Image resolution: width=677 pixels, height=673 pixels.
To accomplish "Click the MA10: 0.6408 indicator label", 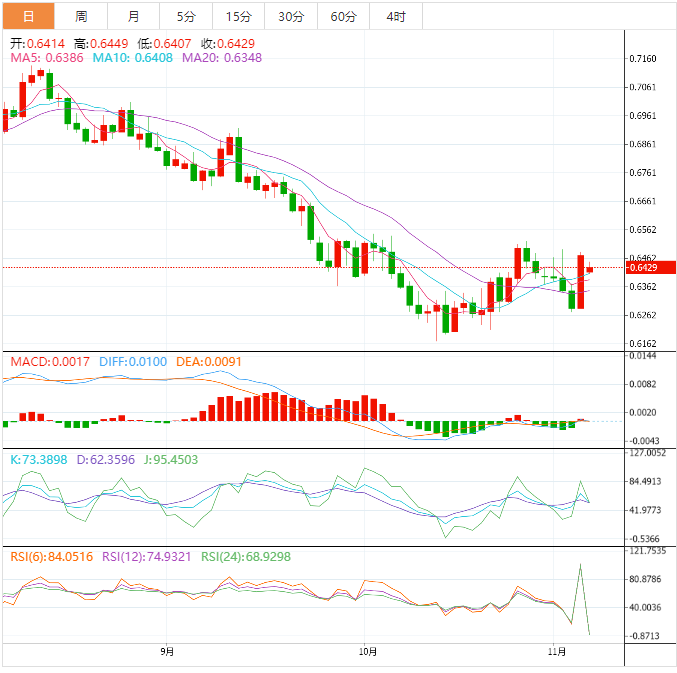I will click(x=133, y=58).
